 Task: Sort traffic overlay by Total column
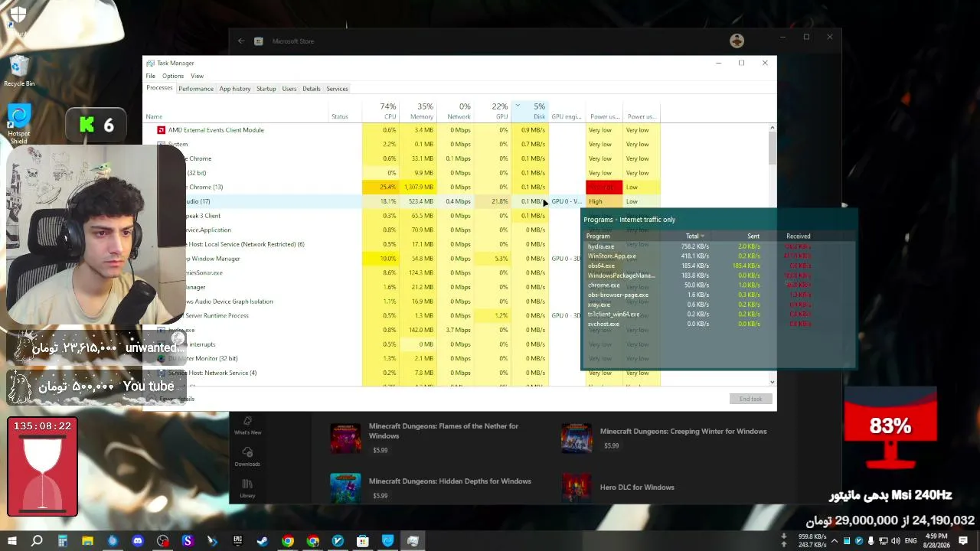[x=692, y=236]
